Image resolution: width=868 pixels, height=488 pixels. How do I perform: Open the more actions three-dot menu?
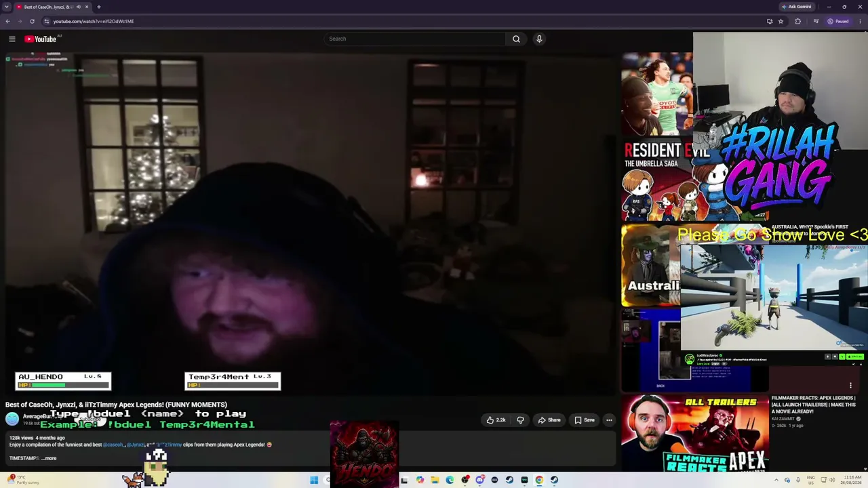click(609, 420)
